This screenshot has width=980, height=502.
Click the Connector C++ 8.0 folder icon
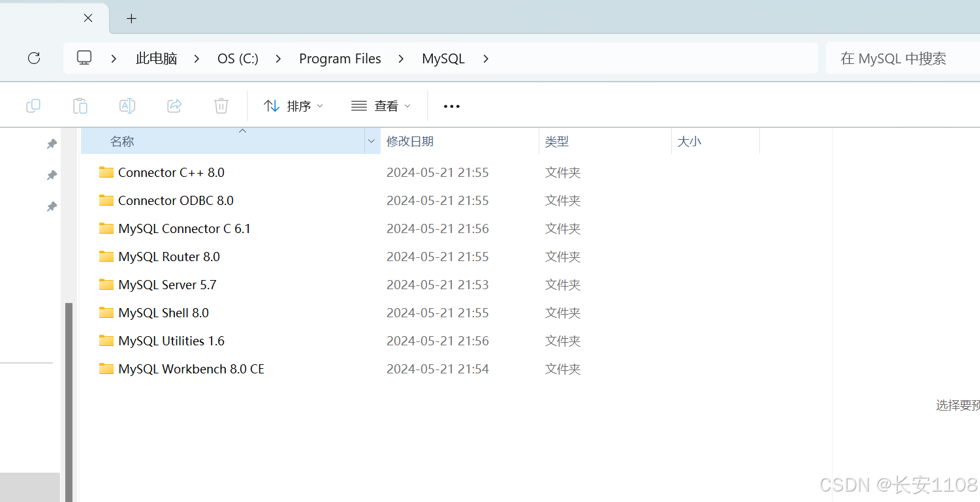click(106, 172)
